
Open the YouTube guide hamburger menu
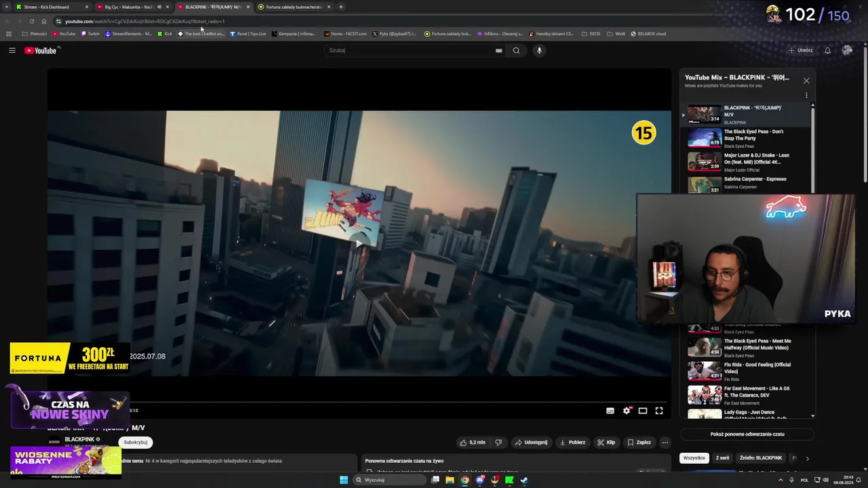click(12, 50)
